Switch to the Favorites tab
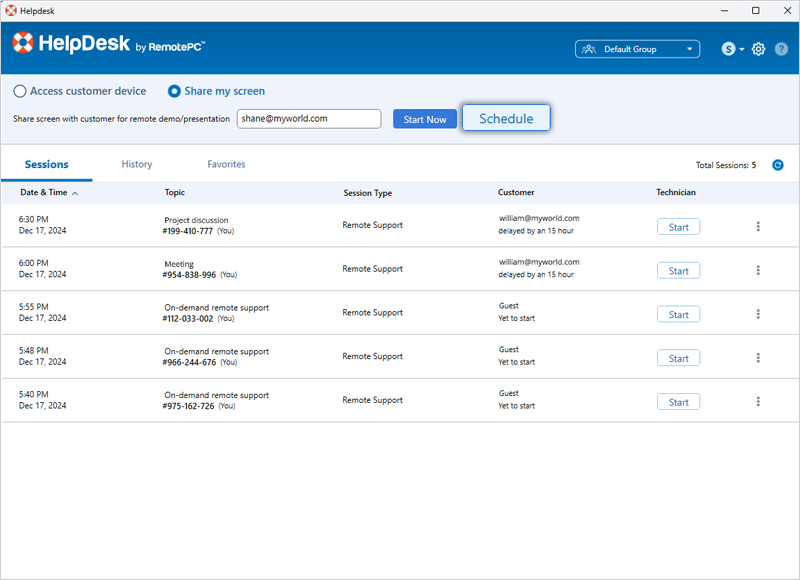This screenshot has height=580, width=800. [x=226, y=164]
